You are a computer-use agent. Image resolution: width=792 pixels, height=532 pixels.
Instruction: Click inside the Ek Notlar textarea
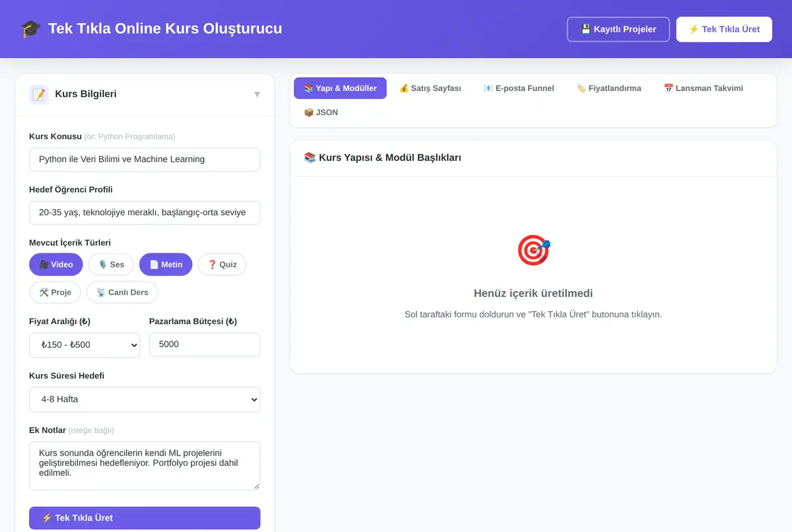145,466
